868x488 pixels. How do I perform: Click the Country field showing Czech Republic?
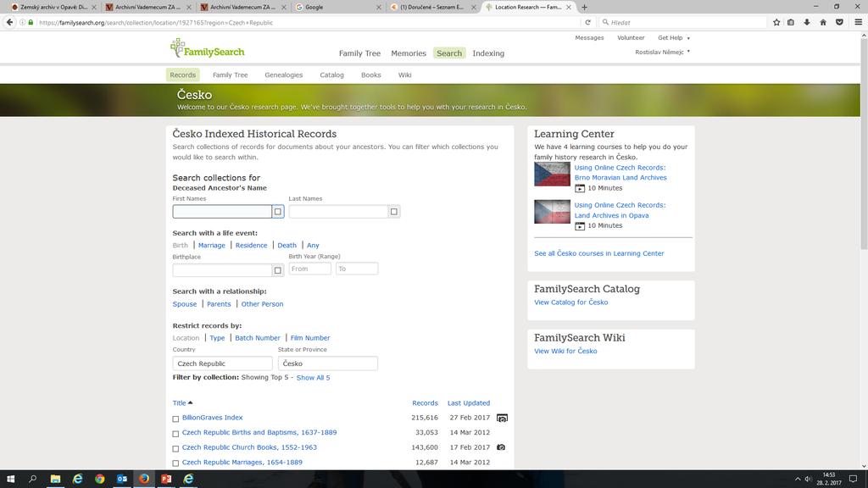click(x=222, y=363)
